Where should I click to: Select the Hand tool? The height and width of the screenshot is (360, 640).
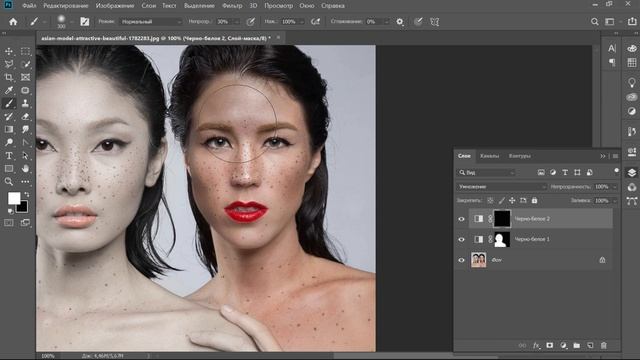[25, 168]
